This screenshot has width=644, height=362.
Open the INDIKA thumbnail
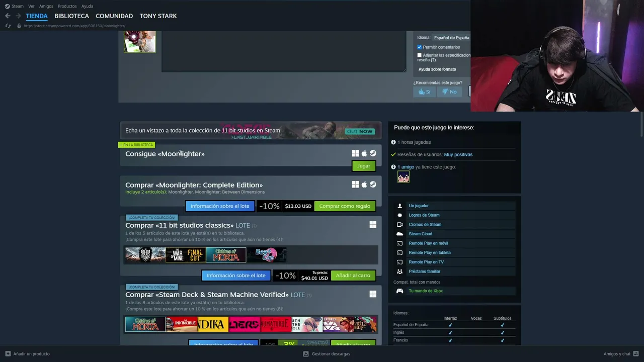pos(213,324)
